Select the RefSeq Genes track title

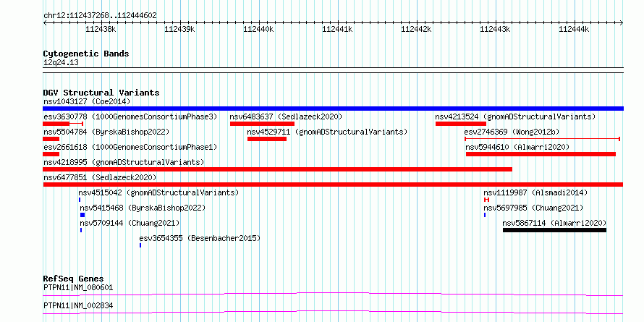(x=73, y=279)
